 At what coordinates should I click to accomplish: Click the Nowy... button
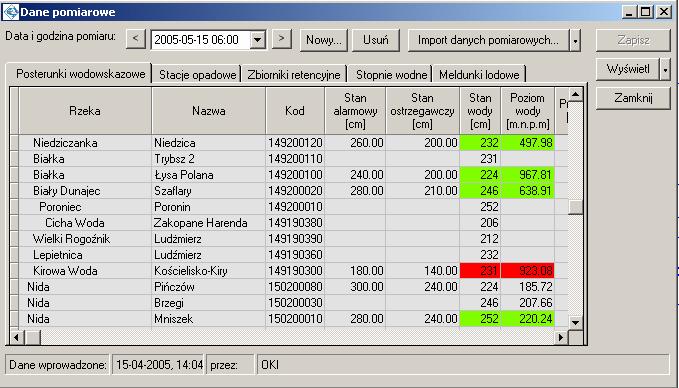(324, 40)
